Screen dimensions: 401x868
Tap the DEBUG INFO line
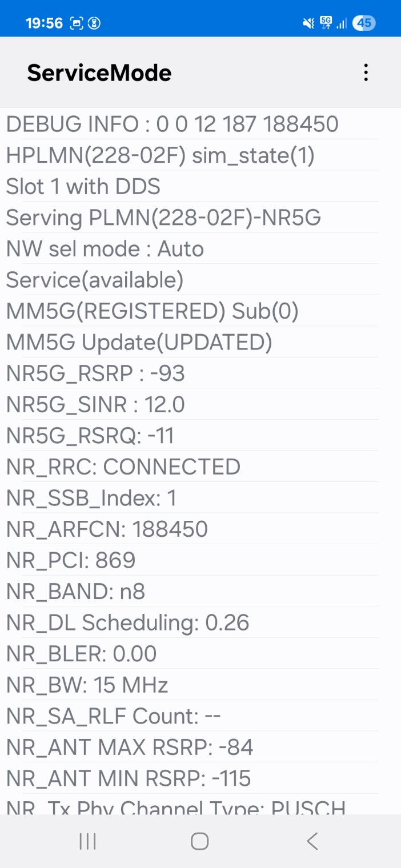pyautogui.click(x=172, y=124)
